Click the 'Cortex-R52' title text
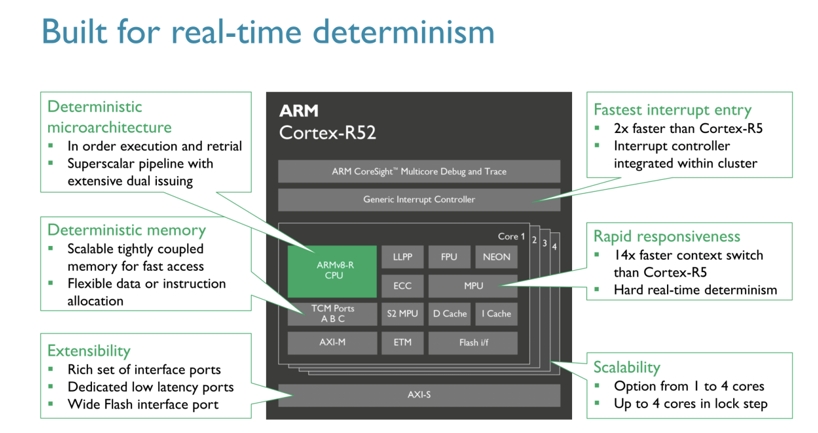818x433 pixels. pyautogui.click(x=327, y=133)
